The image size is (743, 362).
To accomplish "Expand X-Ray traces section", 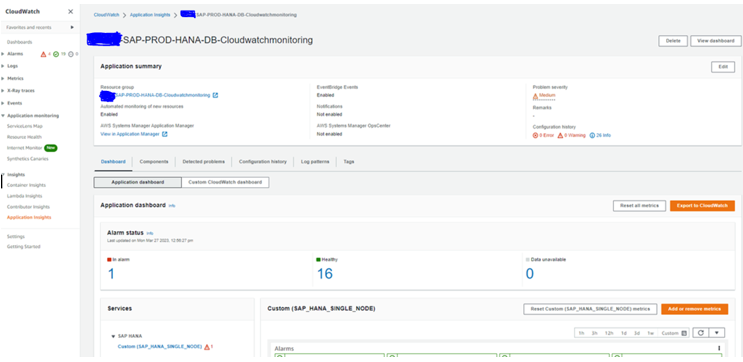I will pos(3,90).
